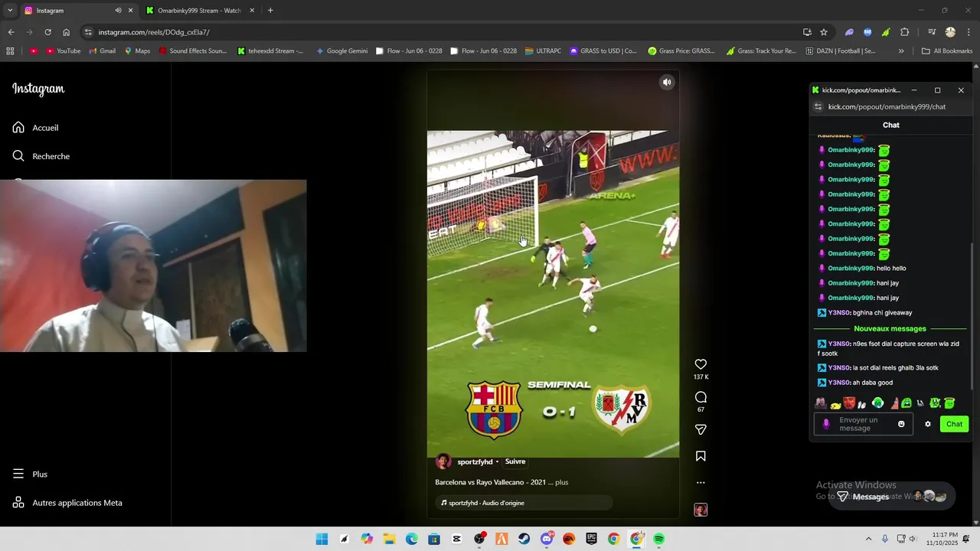Open Spotify from taskbar

click(x=658, y=539)
